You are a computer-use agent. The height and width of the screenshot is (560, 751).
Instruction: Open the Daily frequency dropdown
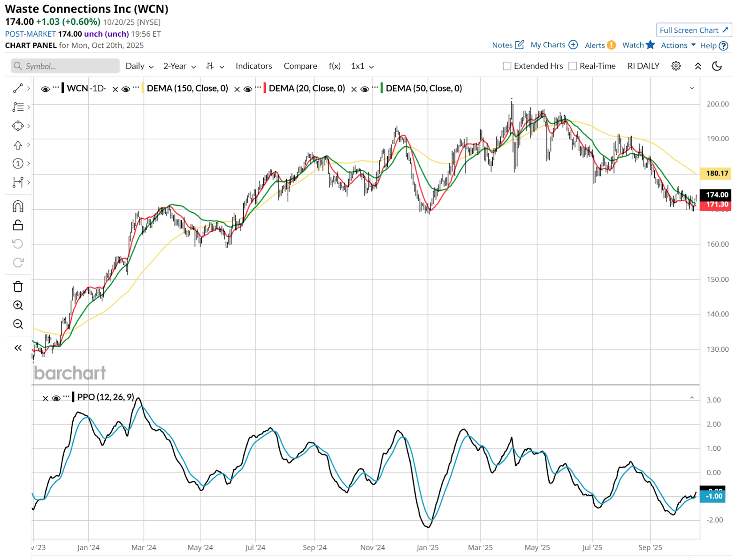click(139, 66)
